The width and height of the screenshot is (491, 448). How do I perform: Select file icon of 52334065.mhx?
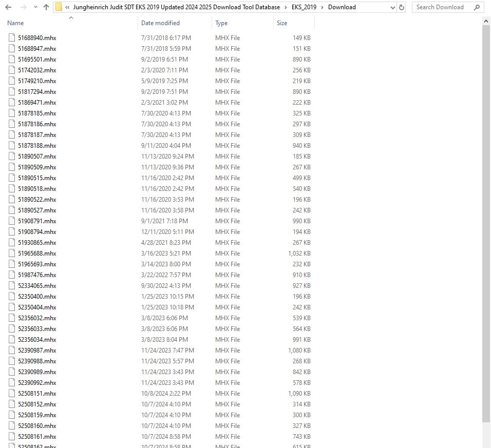(x=12, y=286)
